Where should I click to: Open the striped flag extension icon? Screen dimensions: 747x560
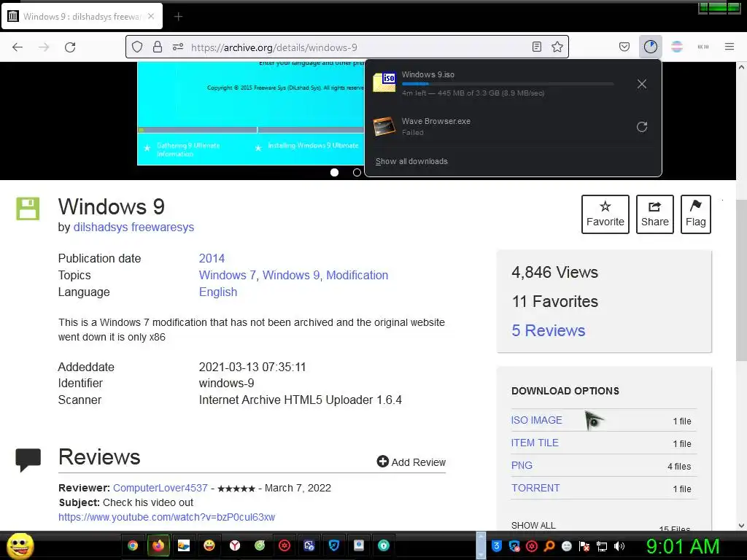click(676, 47)
